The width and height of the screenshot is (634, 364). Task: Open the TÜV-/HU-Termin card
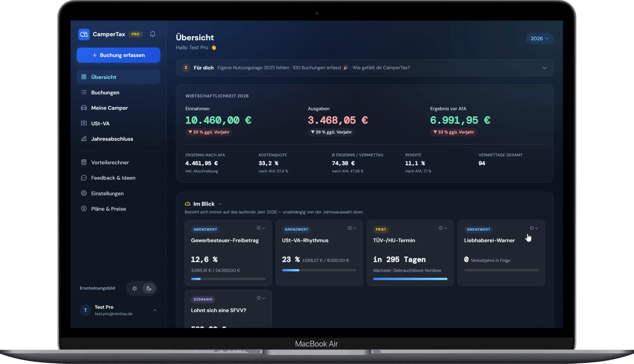click(x=410, y=253)
